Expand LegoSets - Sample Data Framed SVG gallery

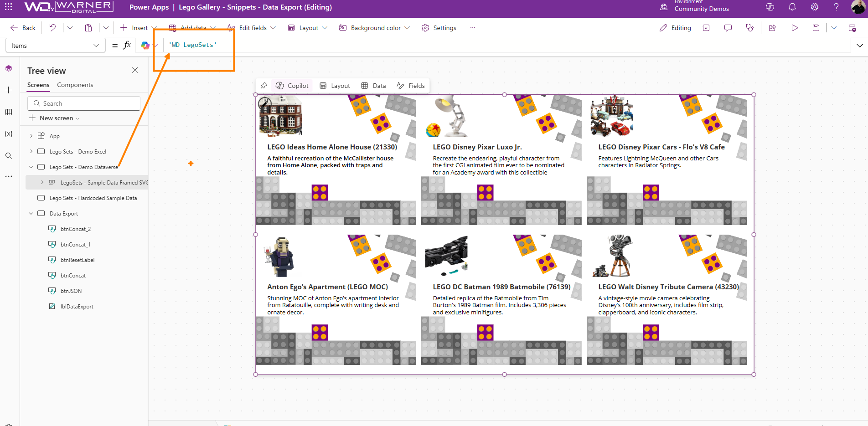point(42,182)
